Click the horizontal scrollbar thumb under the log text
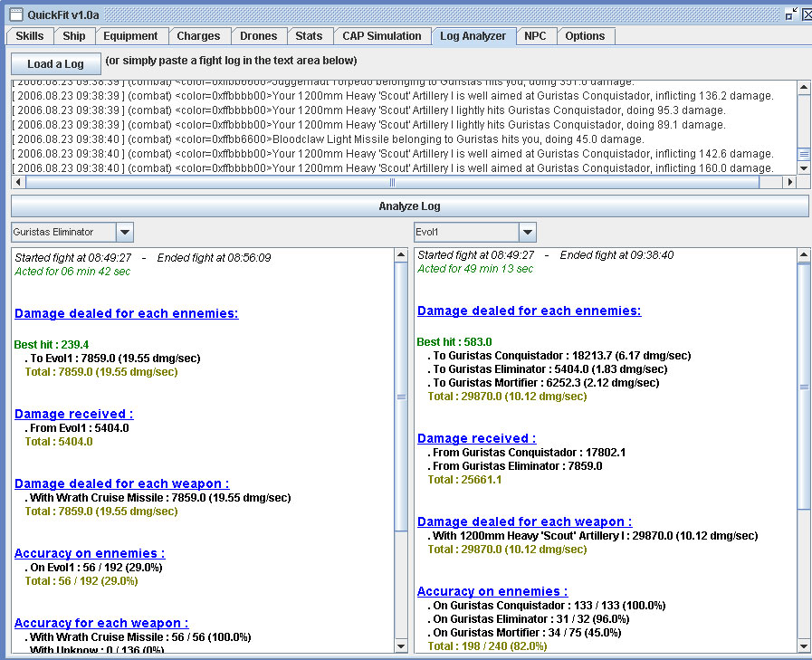The image size is (812, 660). pos(392,182)
